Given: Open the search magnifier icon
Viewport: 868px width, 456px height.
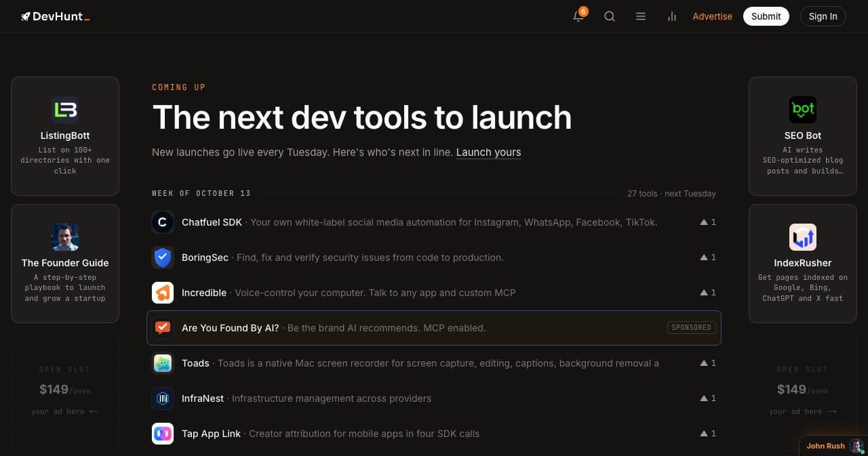Looking at the screenshot, I should click(610, 16).
